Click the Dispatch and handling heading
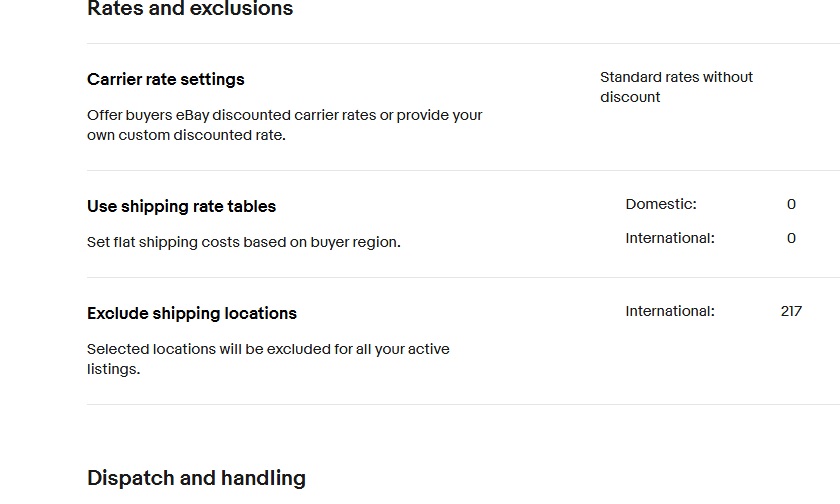This screenshot has height=504, width=840. pyautogui.click(x=196, y=478)
